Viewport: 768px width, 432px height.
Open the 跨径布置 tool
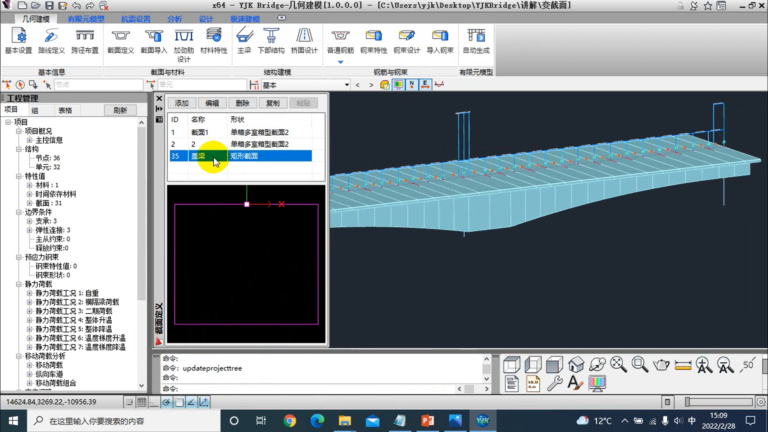click(85, 41)
